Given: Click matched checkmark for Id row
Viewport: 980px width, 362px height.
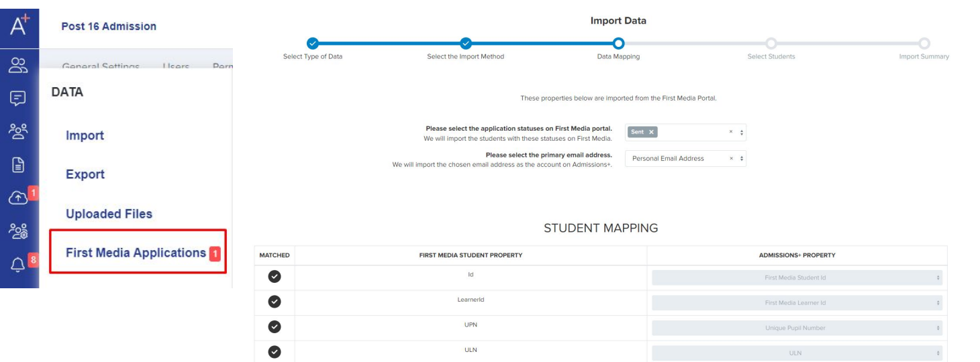Looking at the screenshot, I should (275, 276).
